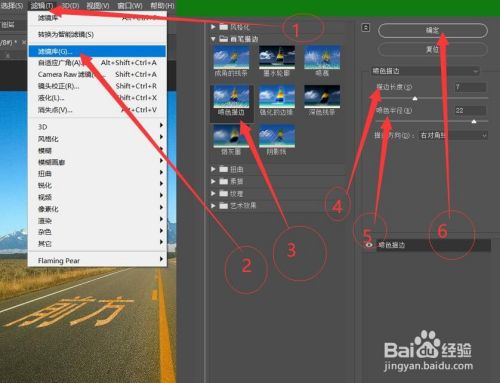Click the 喷色半径 value field

[470, 111]
